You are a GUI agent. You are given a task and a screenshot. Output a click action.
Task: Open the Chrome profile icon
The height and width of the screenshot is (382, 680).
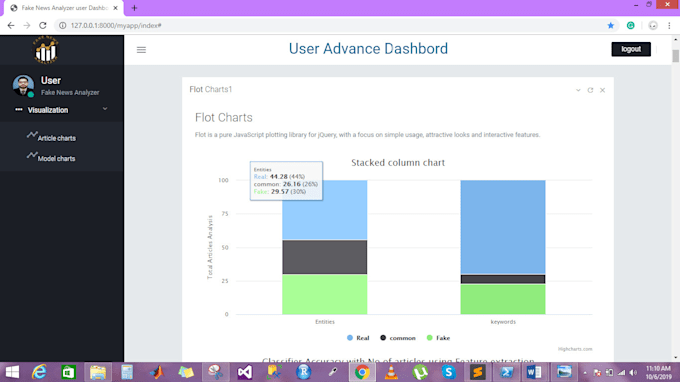(x=653, y=26)
